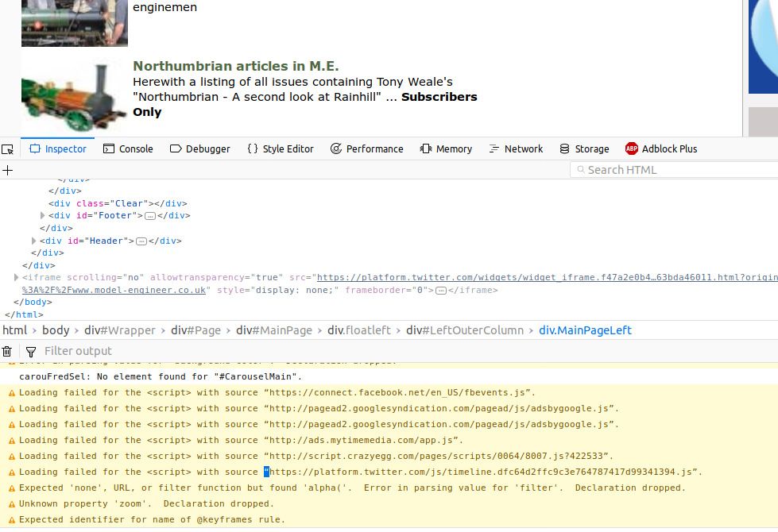This screenshot has width=778, height=532.
Task: Switch to the Style Editor tab
Action: click(x=281, y=148)
